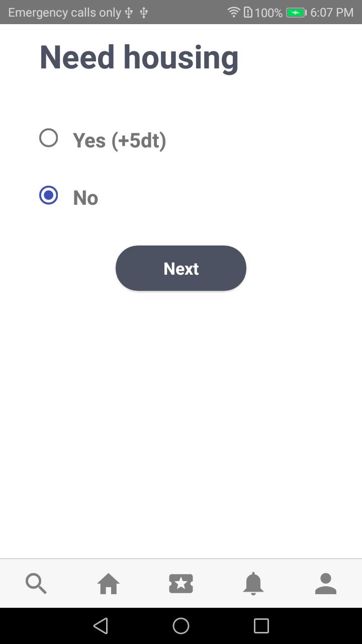Tap the Emergency calls only status text
Image resolution: width=362 pixels, height=644 pixels.
64,13
